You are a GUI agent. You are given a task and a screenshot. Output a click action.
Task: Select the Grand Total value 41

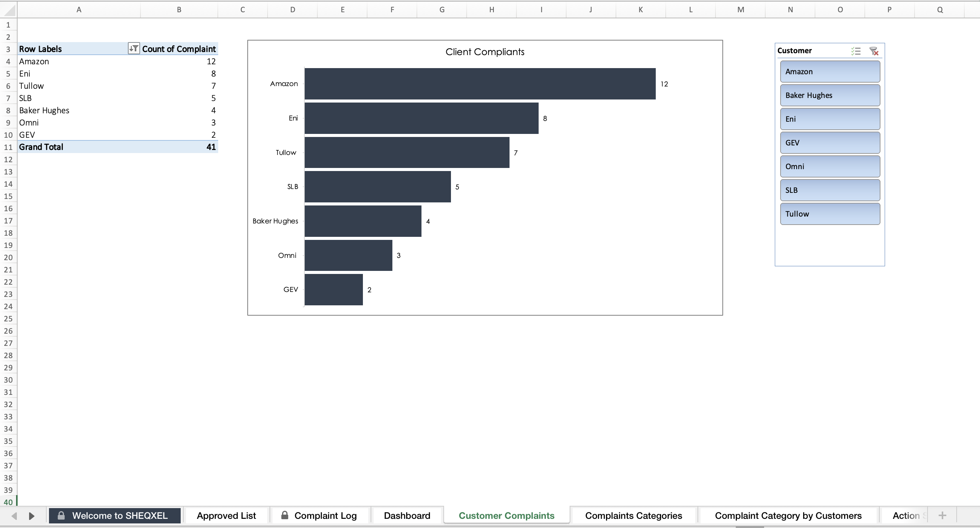pyautogui.click(x=179, y=147)
